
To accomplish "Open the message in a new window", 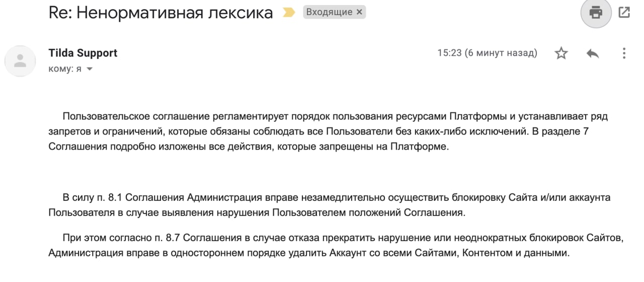I will pos(624,12).
